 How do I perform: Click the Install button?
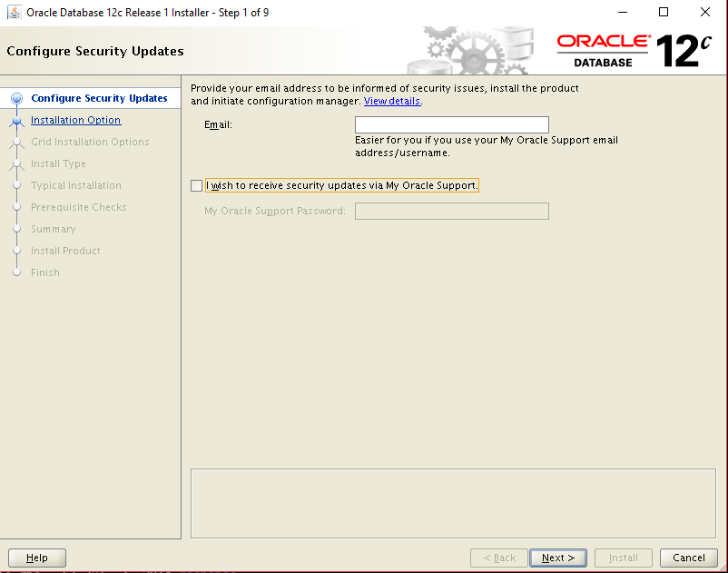click(623, 558)
